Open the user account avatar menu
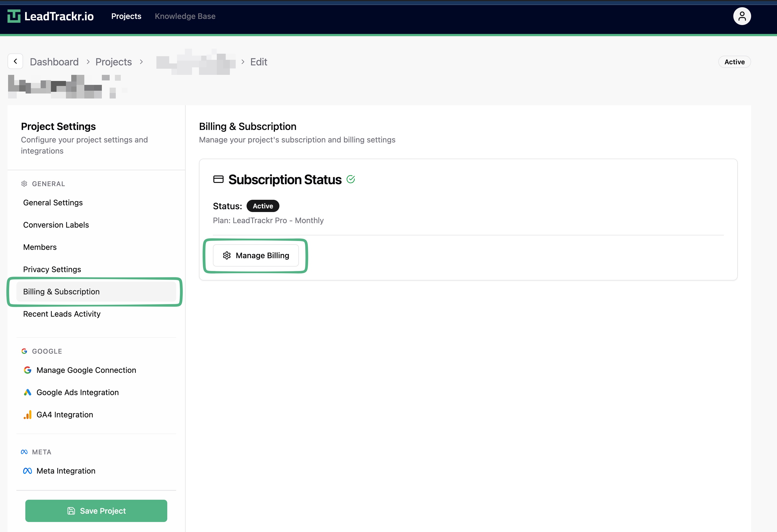Image resolution: width=777 pixels, height=532 pixels. pyautogui.click(x=742, y=16)
